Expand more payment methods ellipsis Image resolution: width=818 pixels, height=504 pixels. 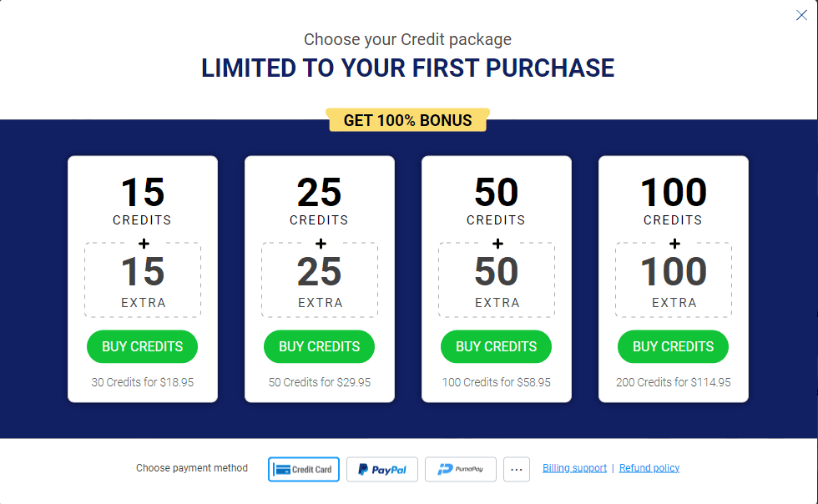[517, 469]
